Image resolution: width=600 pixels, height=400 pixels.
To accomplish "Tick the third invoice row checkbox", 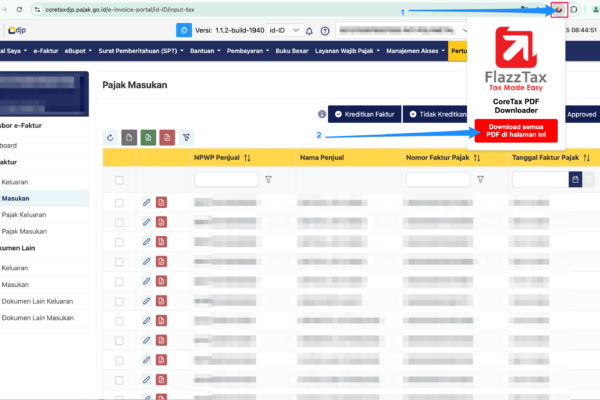I will point(119,242).
